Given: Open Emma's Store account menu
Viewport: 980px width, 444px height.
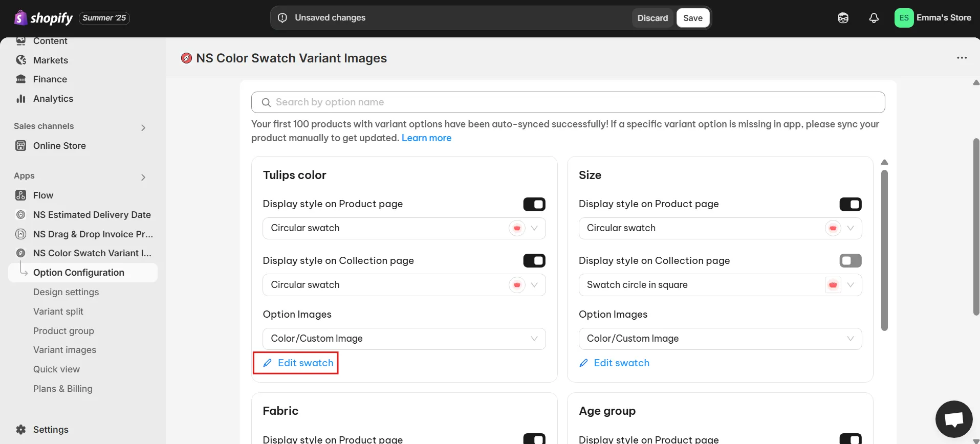Looking at the screenshot, I should [933, 18].
